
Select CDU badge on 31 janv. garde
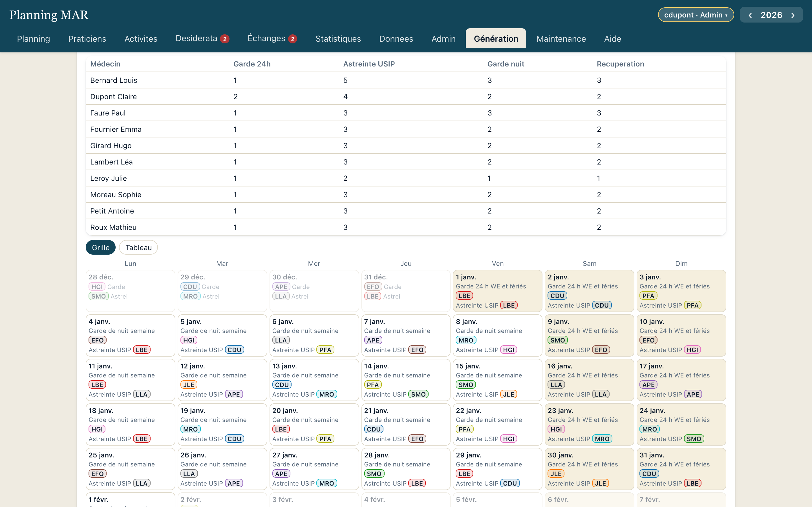click(x=649, y=473)
